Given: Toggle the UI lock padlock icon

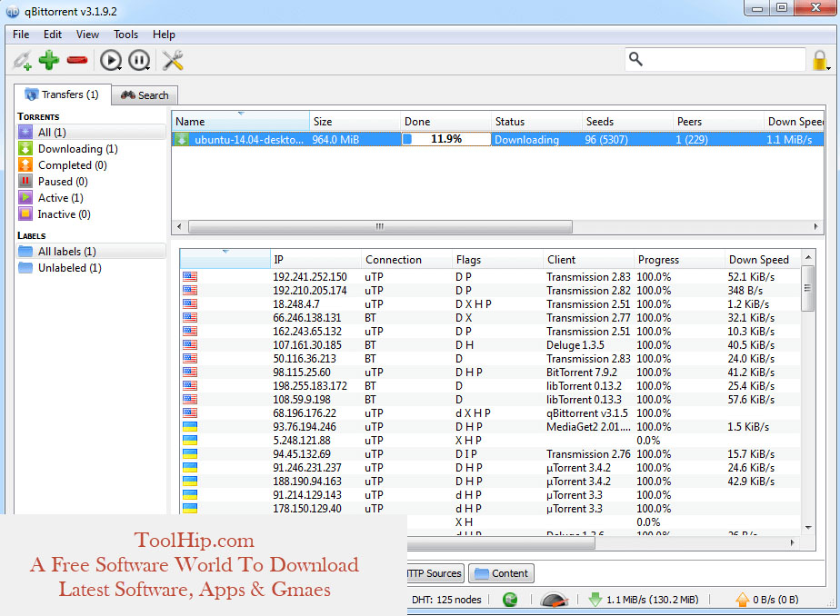Looking at the screenshot, I should click(x=821, y=60).
